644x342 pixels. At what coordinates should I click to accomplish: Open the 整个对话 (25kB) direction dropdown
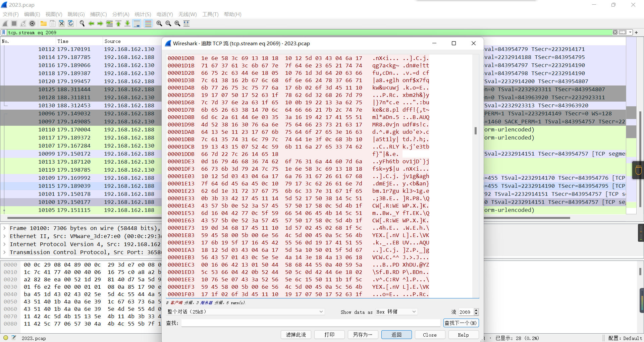(245, 312)
